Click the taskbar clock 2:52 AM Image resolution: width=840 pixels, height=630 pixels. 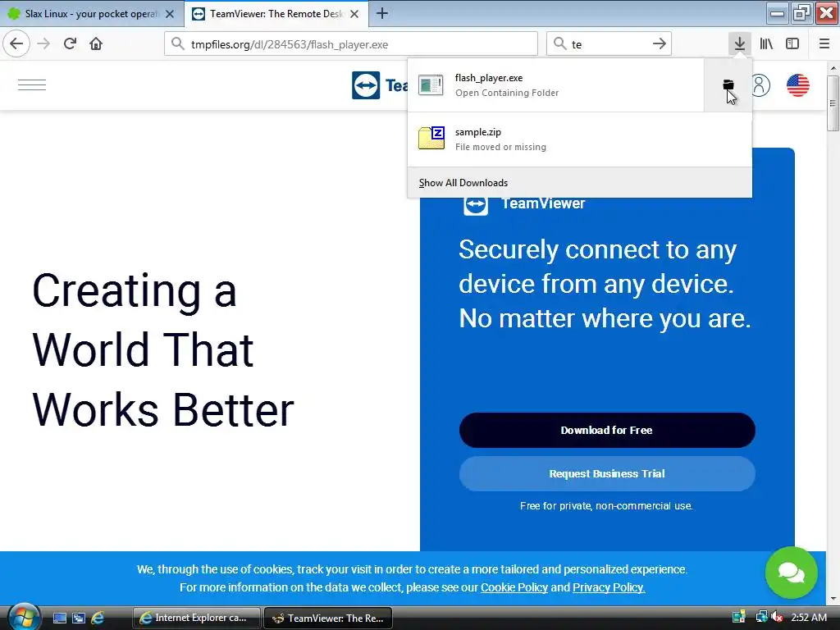tap(809, 617)
